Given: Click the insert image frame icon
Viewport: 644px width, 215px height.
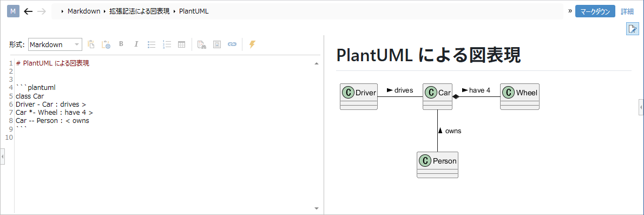Looking at the screenshot, I should point(217,44).
